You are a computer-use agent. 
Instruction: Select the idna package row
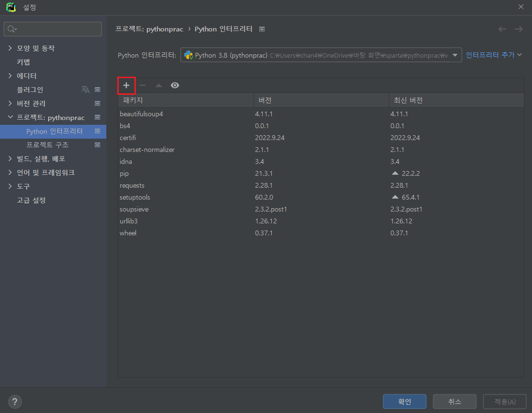click(x=321, y=161)
